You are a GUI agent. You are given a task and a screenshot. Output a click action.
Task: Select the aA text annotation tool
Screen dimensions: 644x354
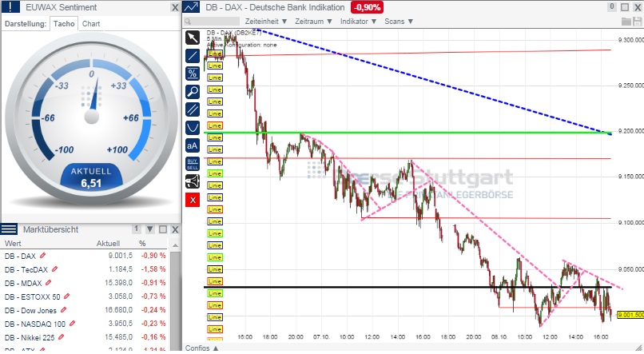[x=193, y=145]
